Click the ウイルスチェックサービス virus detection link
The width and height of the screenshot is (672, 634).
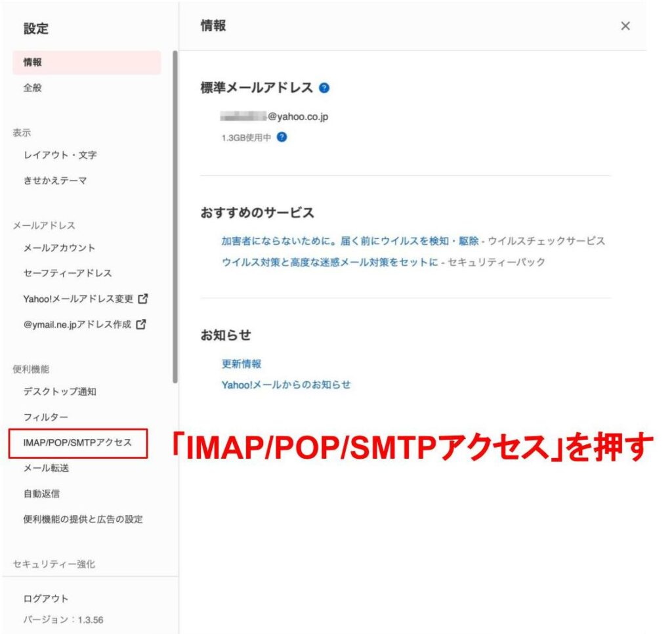(350, 242)
